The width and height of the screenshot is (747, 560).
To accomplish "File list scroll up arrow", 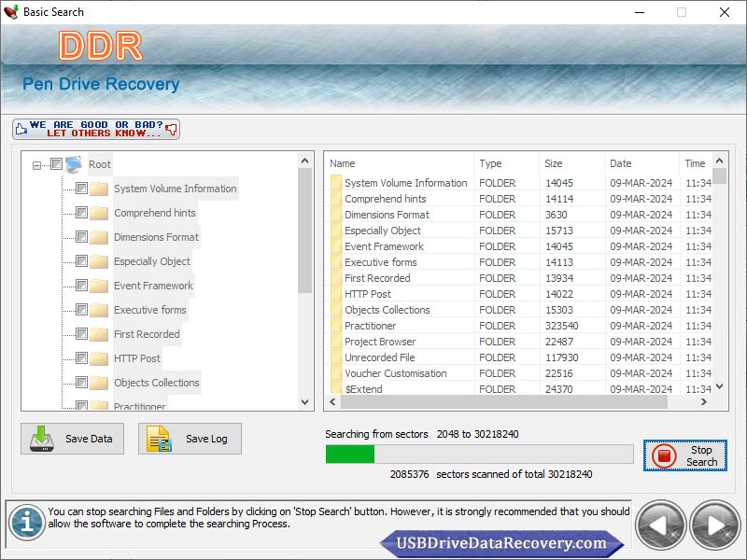I will [720, 161].
